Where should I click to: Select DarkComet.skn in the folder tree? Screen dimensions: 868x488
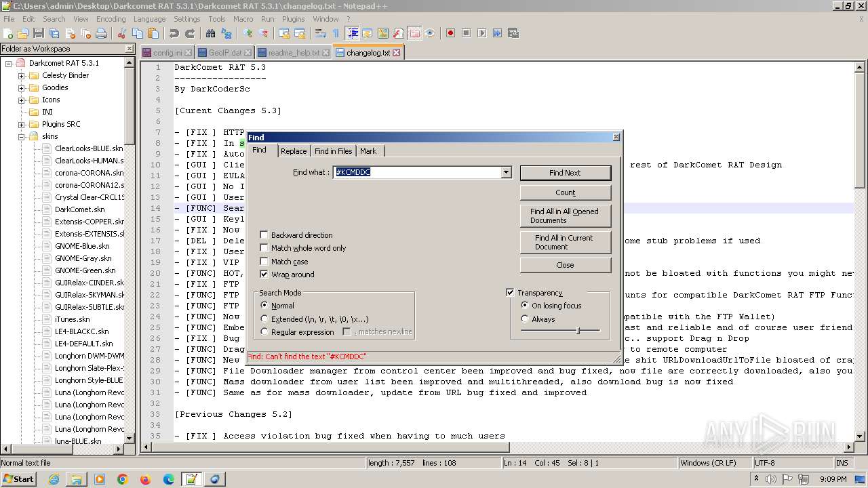pos(79,209)
